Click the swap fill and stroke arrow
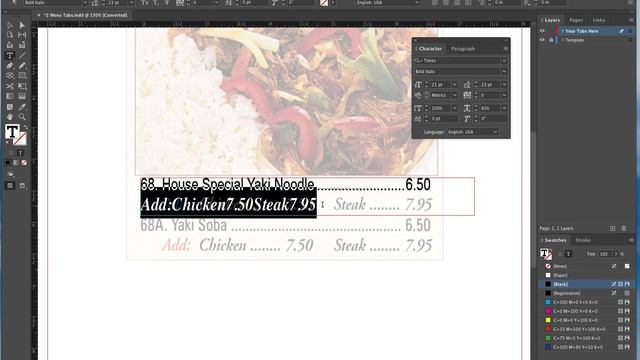This screenshot has height=360, width=640. tap(25, 128)
